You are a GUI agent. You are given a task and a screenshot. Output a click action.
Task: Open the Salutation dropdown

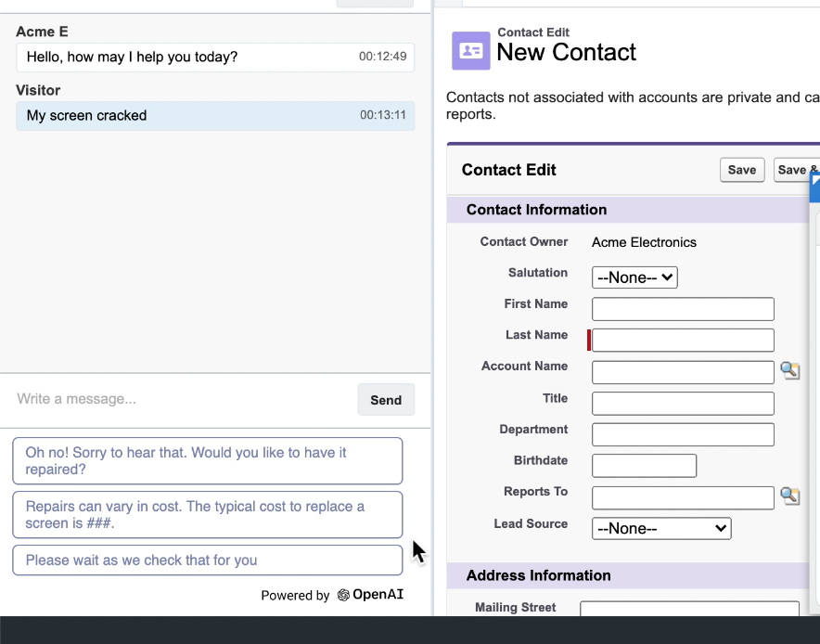(x=634, y=277)
